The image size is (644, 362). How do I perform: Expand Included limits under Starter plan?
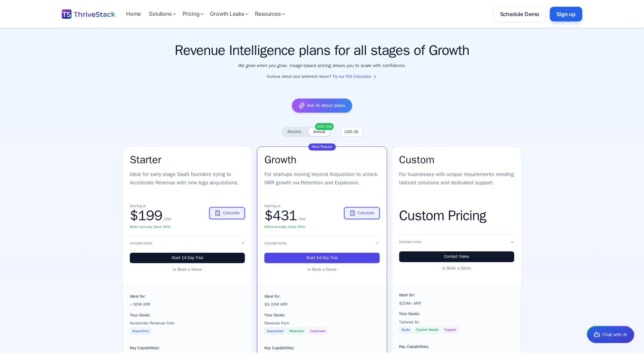click(187, 243)
